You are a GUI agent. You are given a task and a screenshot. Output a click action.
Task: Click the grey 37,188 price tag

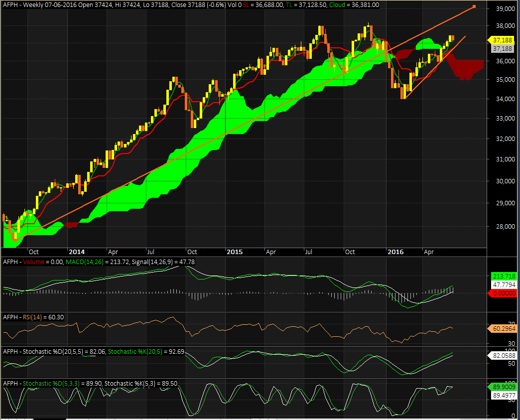[x=503, y=49]
